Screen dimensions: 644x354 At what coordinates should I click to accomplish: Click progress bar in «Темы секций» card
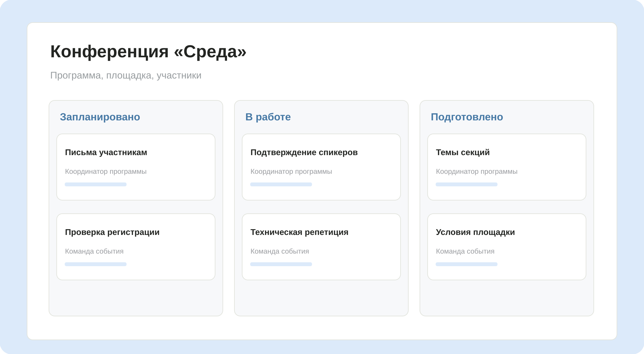467,184
